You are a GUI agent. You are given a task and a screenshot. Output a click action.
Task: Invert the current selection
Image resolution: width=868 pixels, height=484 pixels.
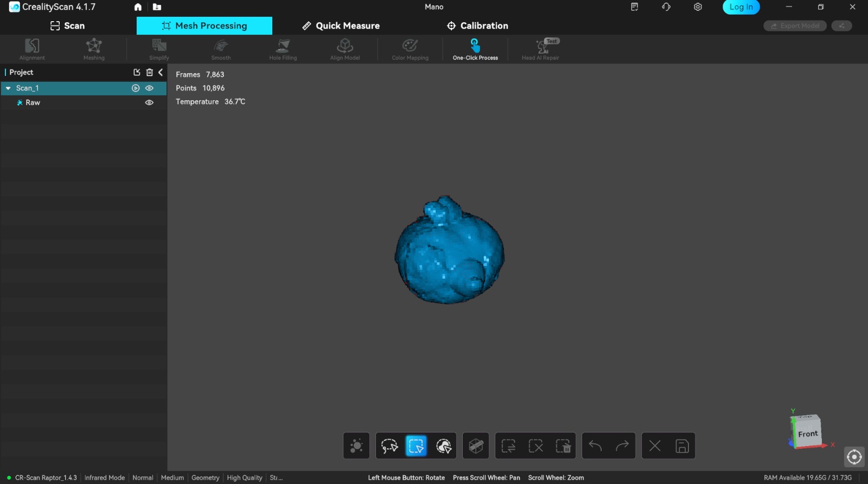click(508, 446)
